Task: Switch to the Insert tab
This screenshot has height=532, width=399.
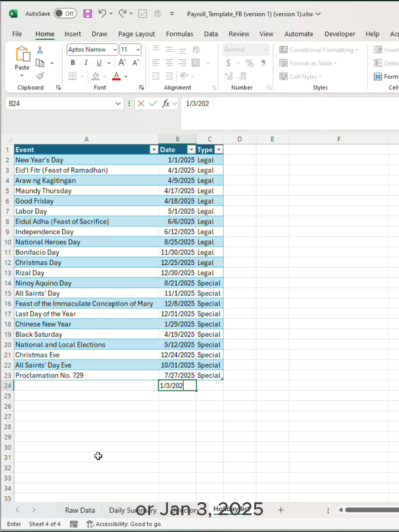Action: click(72, 34)
